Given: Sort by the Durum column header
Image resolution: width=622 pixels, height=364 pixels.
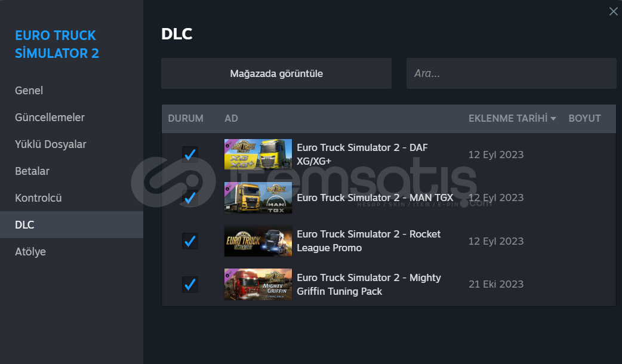Looking at the screenshot, I should (x=186, y=118).
